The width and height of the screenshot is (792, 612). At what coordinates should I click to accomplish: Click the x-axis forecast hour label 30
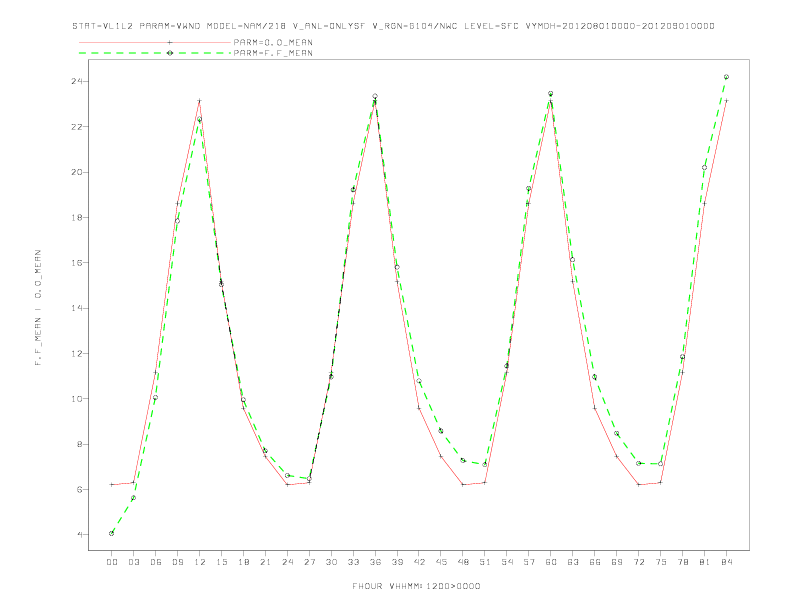pos(331,562)
